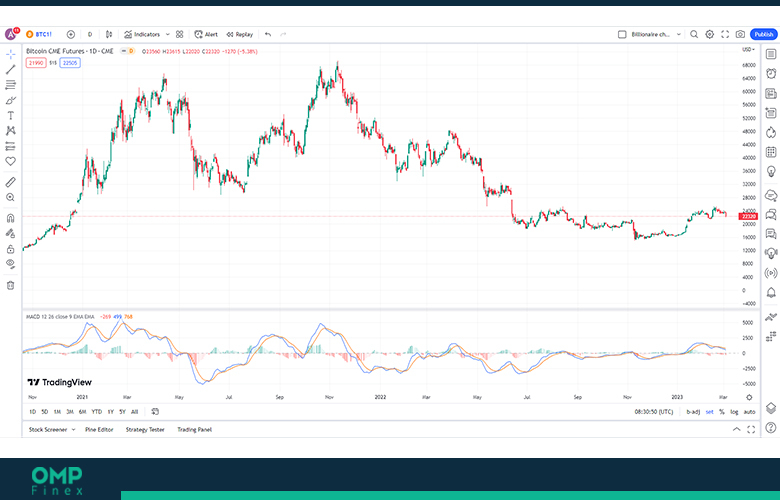Collapse the bottom panel with up chevron

(x=736, y=429)
